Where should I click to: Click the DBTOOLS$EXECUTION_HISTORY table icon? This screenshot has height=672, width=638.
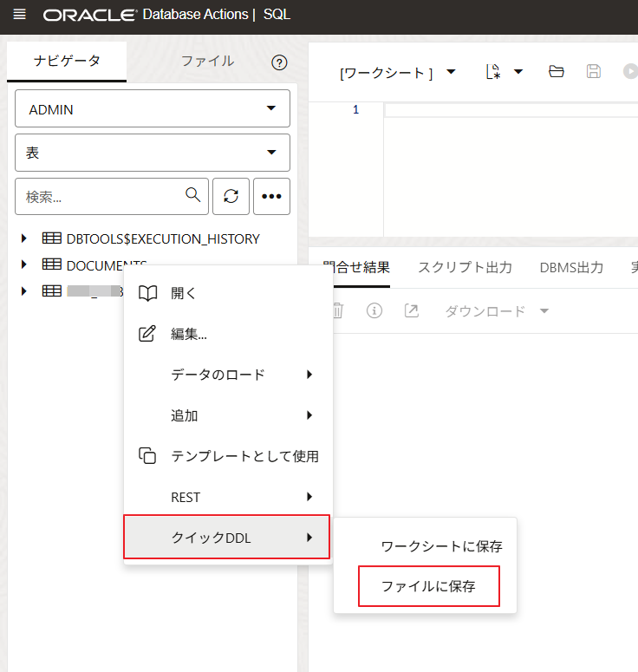tap(52, 238)
